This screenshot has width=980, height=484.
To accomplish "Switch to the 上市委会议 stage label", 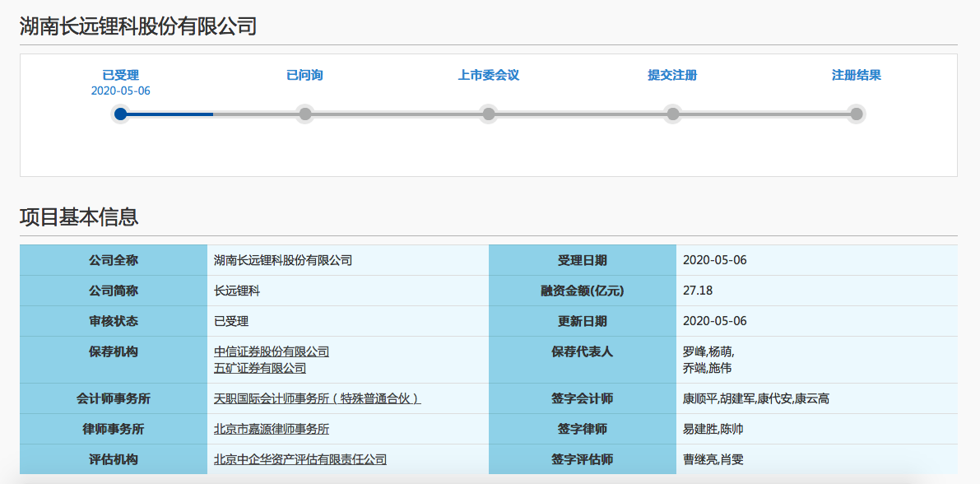I will coord(489,75).
